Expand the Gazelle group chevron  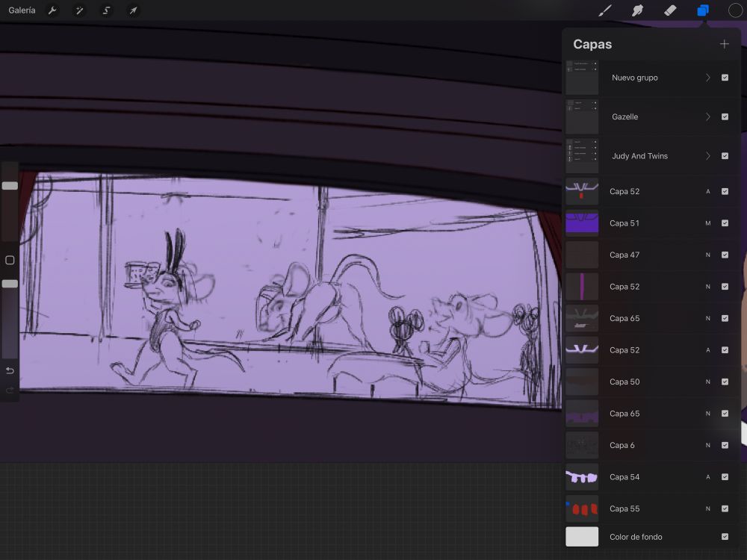(708, 116)
